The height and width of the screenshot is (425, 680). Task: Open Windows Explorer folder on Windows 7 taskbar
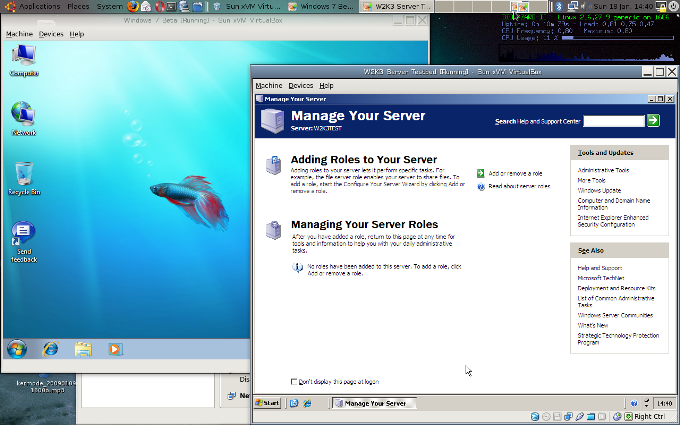pos(83,350)
